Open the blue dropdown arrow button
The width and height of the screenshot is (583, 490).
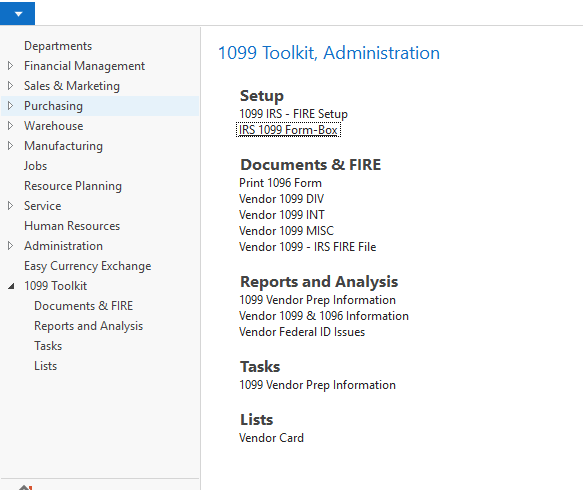click(17, 14)
